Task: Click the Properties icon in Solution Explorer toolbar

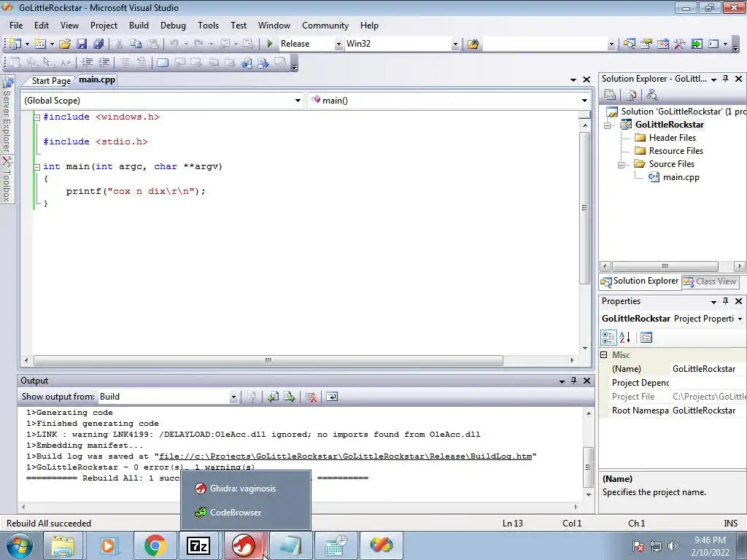Action: [610, 95]
